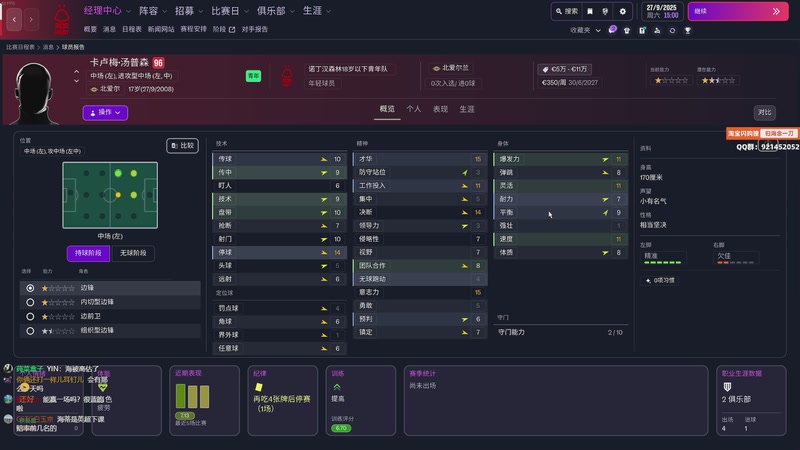
Task: Click the Nottingham Forest club crest logo
Action: tap(62, 20)
